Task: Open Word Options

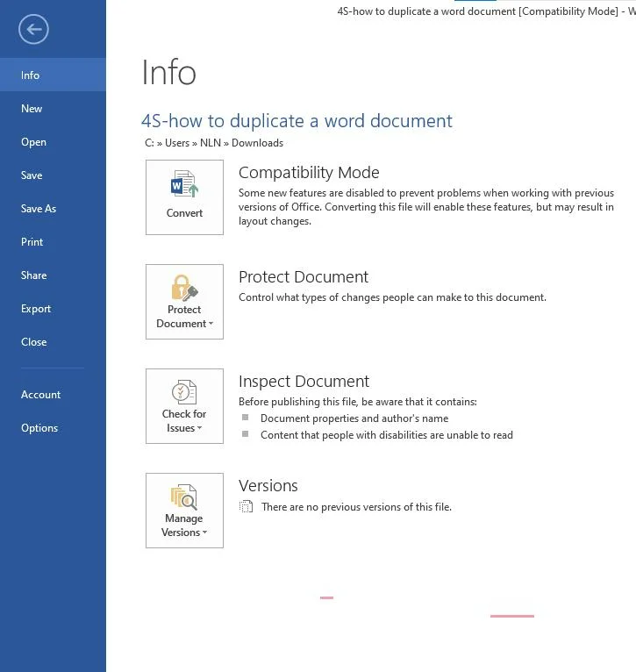Action: point(54,428)
